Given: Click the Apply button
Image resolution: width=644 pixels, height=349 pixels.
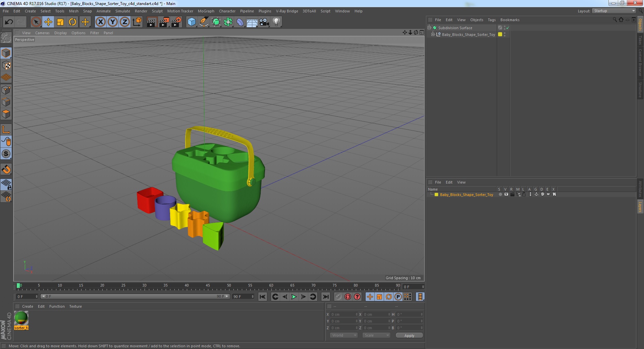Looking at the screenshot, I should point(409,335).
